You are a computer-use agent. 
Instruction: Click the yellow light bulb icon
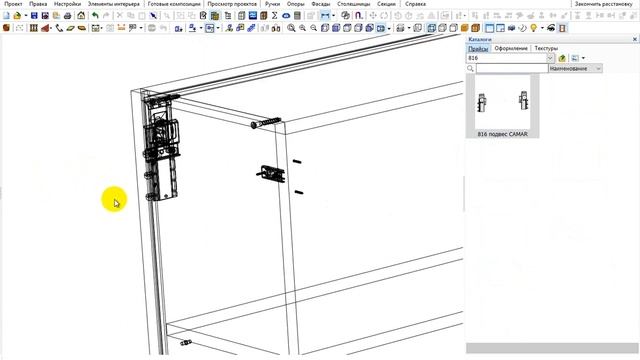coord(533,28)
